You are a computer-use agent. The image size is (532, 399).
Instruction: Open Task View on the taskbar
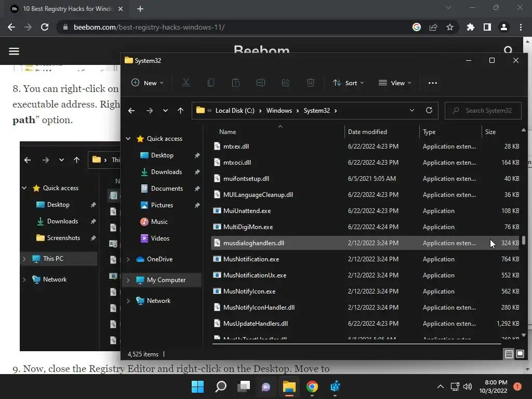244,387
